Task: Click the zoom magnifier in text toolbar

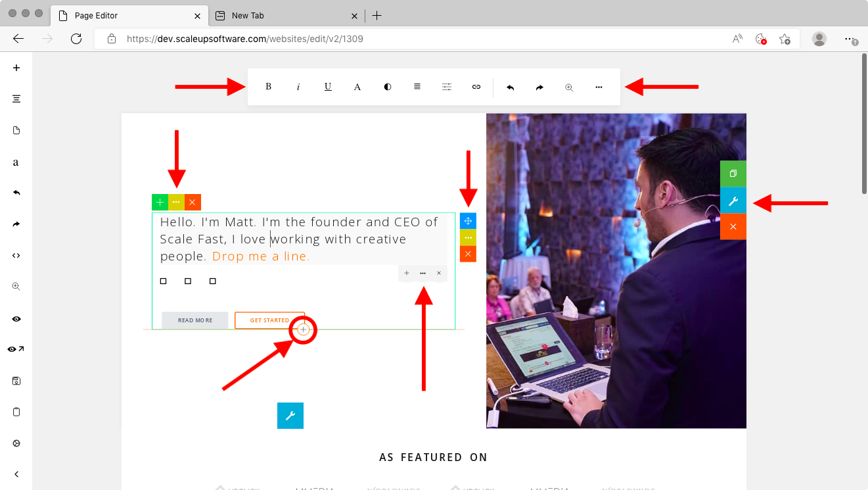Action: tap(569, 87)
